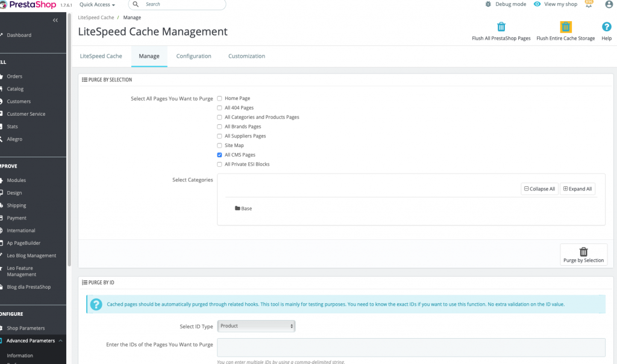Click the search magnifier icon
This screenshot has width=617, height=364.
[x=136, y=4]
